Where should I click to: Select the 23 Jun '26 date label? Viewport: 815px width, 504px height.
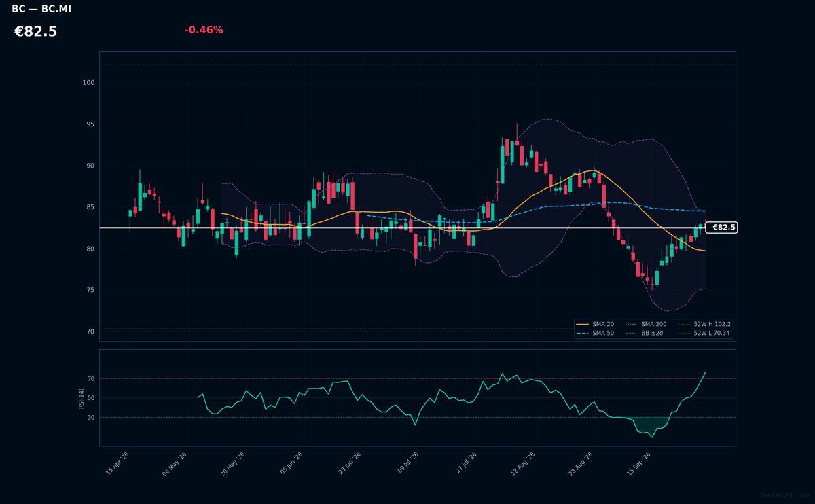coord(350,464)
